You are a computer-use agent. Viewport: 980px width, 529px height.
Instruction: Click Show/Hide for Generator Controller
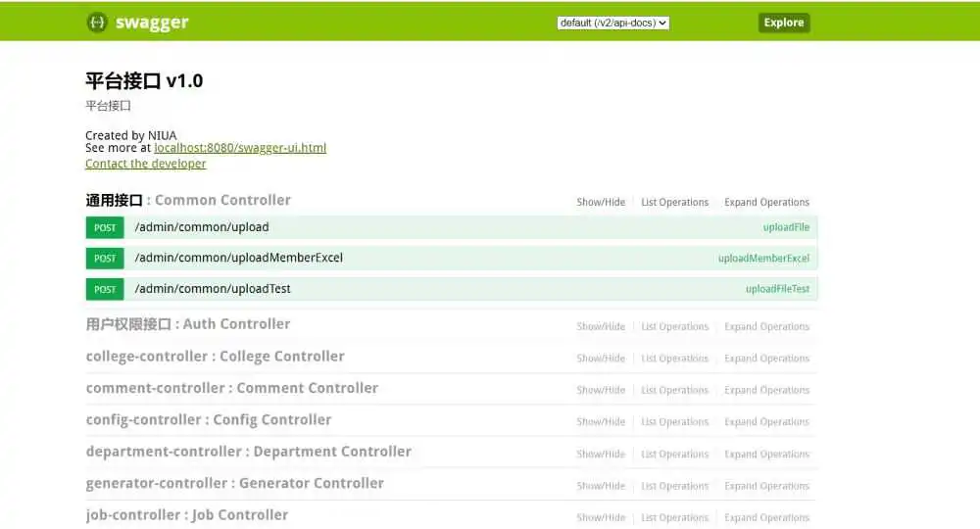pos(601,486)
